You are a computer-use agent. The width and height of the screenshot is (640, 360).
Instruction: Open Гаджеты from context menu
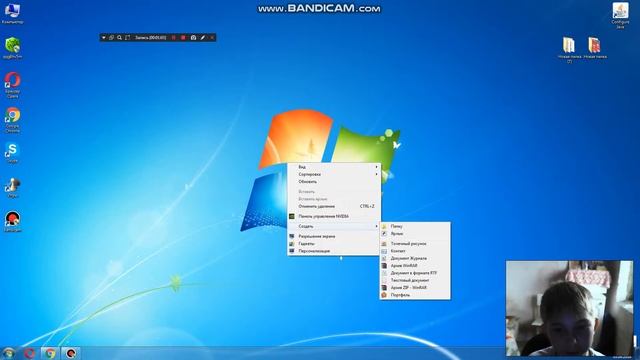334,244
